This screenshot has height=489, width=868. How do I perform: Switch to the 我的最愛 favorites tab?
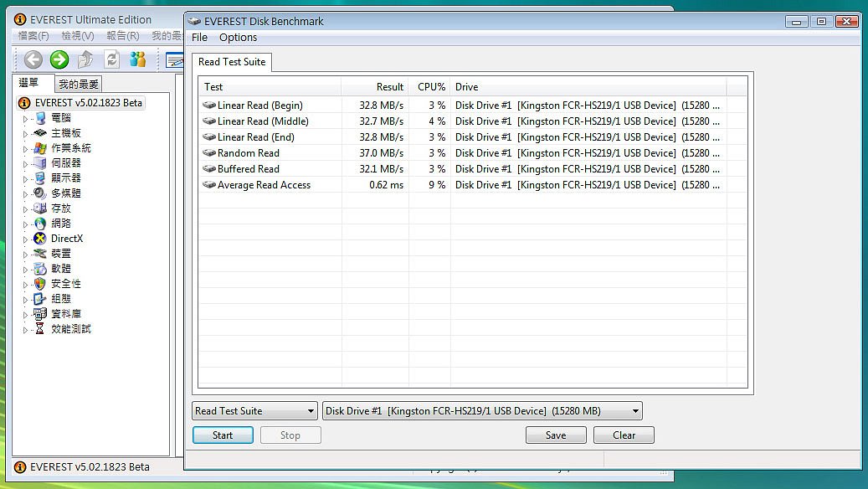point(79,85)
